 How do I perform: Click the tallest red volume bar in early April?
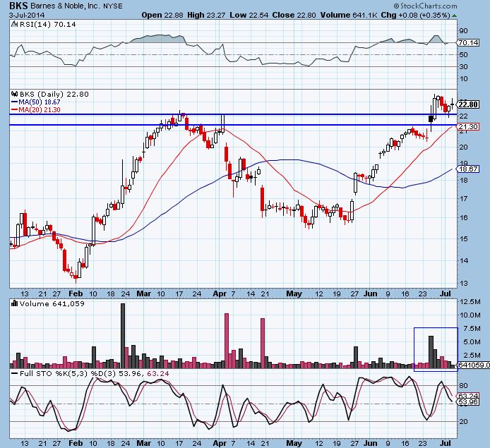pyautogui.click(x=227, y=341)
